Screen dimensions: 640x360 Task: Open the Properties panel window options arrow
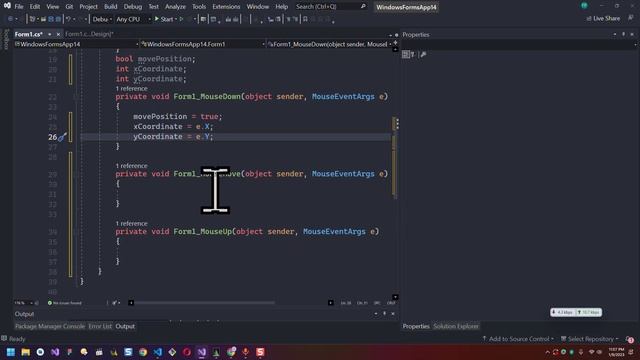coord(615,34)
